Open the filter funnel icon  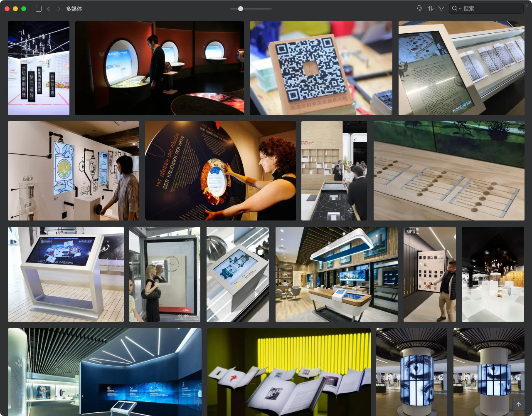tap(441, 8)
